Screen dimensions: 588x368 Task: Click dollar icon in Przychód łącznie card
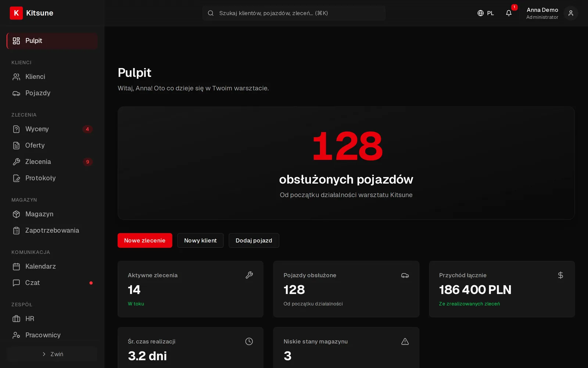tap(560, 275)
